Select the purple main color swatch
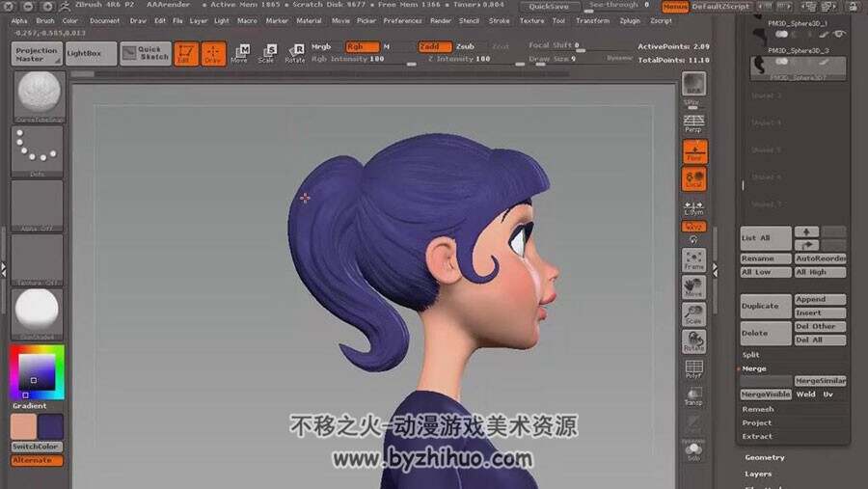This screenshot has width=868, height=489. point(51,426)
